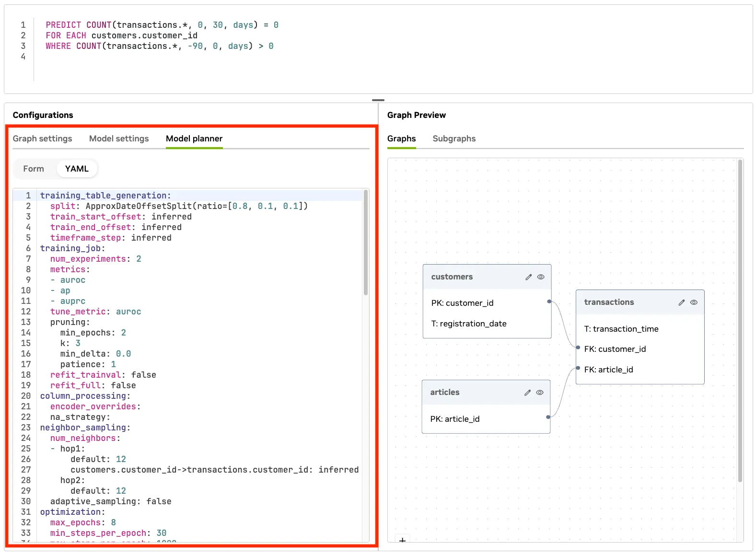The width and height of the screenshot is (756, 556).
Task: Click the transactions table header name
Action: click(x=609, y=302)
